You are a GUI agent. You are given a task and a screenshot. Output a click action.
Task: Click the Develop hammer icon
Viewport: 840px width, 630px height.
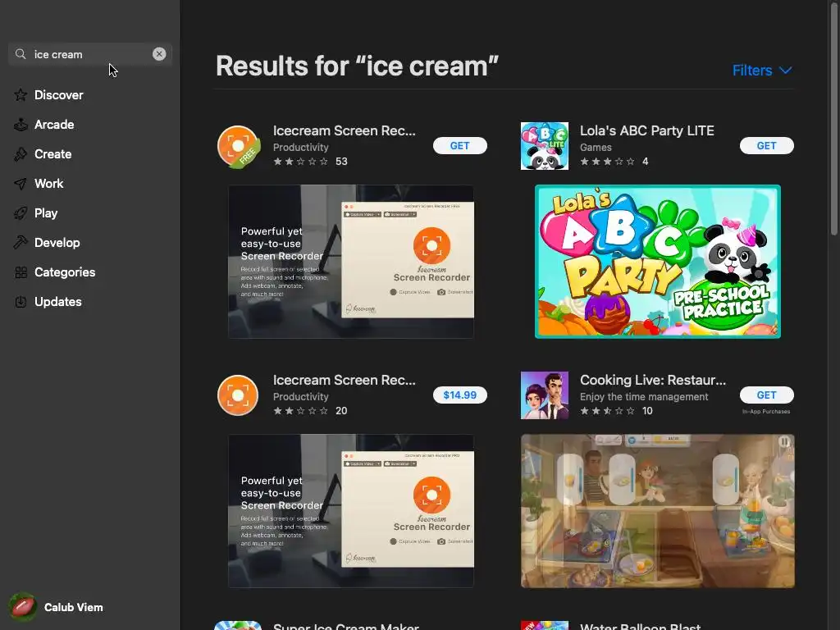point(21,242)
